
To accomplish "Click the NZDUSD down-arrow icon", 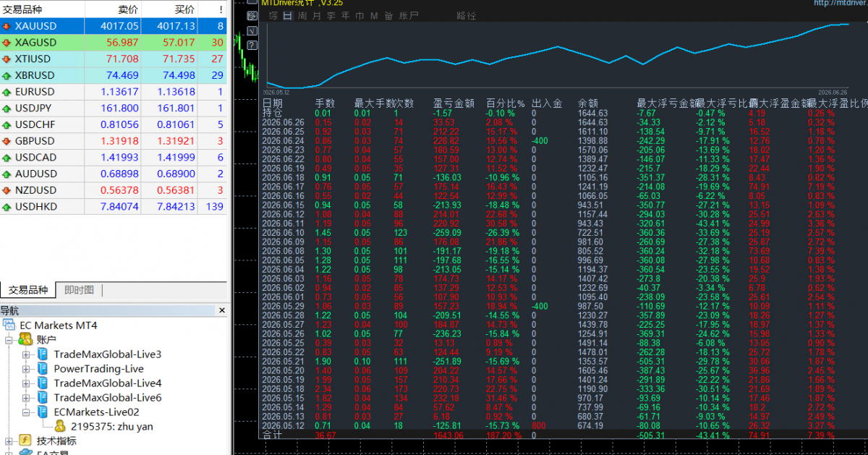I will coord(7,190).
